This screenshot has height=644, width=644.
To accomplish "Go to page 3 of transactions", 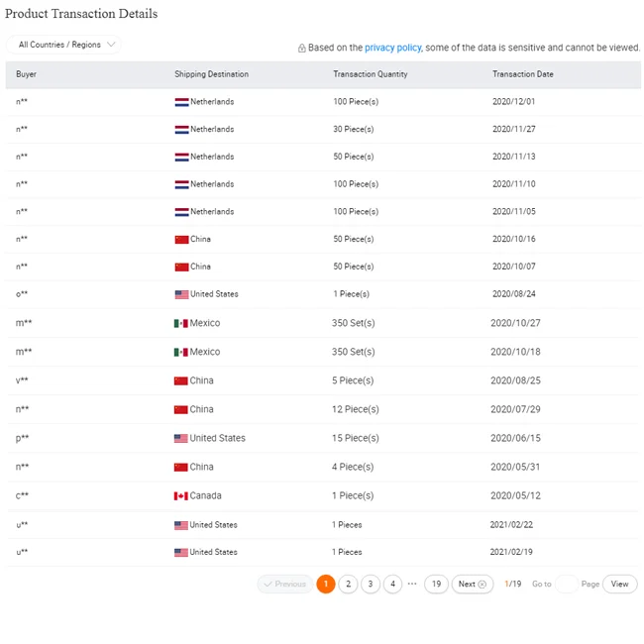I will click(x=371, y=584).
